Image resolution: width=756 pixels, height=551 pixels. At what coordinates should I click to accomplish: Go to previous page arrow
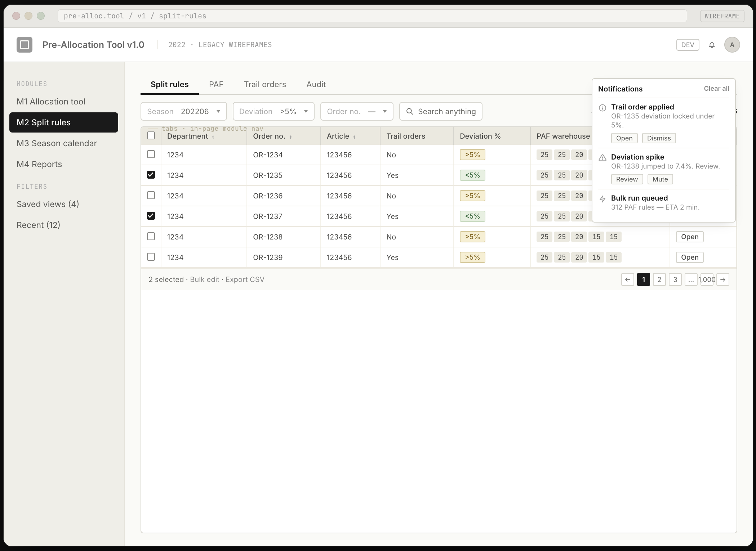pos(628,279)
